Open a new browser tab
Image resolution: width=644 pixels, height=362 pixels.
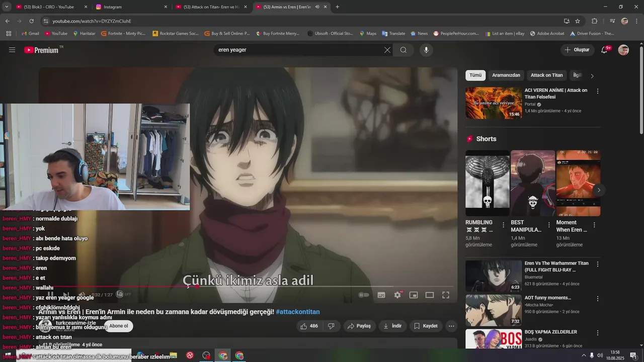pos(337,7)
